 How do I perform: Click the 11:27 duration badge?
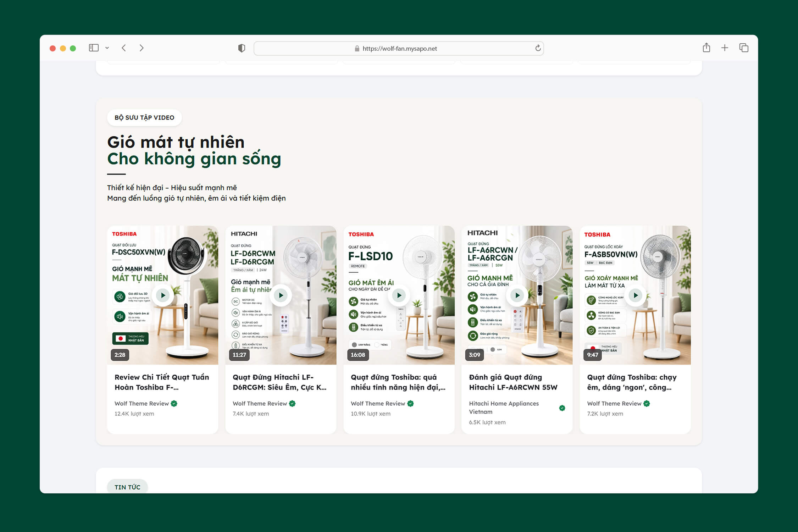tap(239, 355)
